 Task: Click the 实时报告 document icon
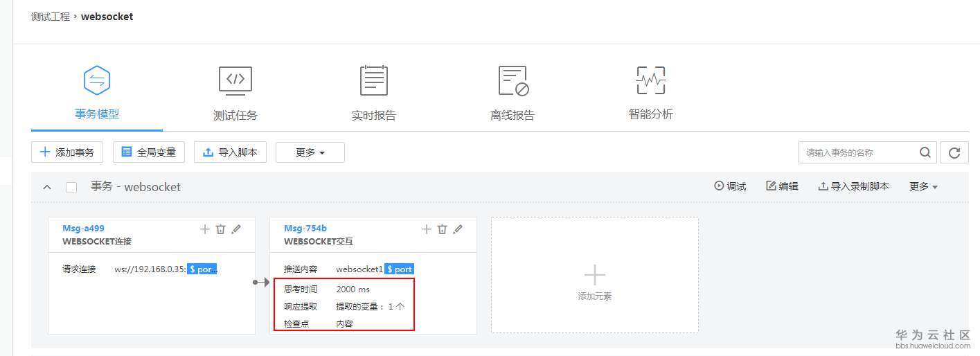click(x=374, y=80)
